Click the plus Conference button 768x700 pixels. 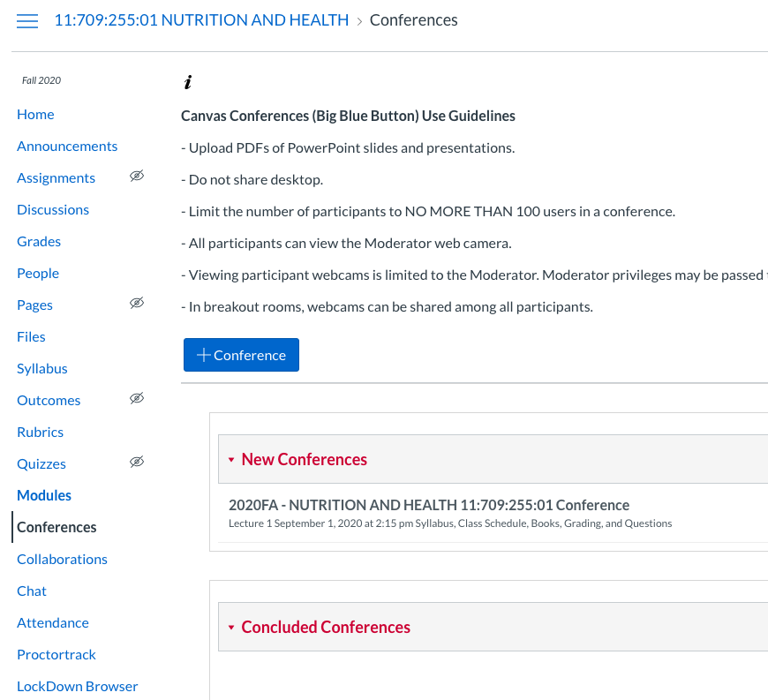(241, 355)
